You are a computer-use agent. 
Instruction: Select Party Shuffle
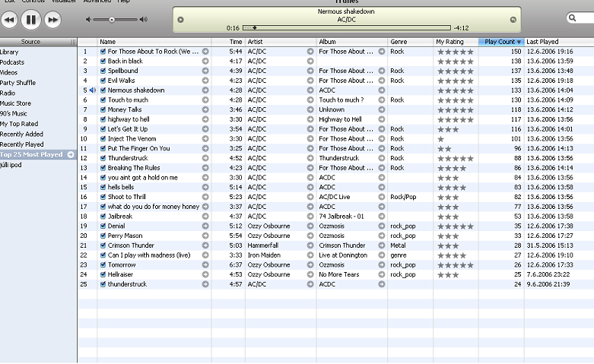click(17, 83)
